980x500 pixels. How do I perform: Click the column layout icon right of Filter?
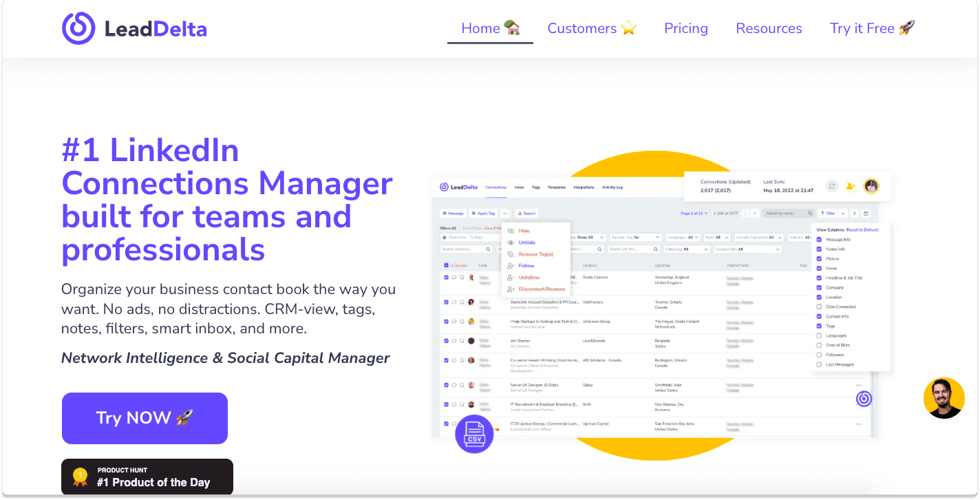click(x=866, y=213)
